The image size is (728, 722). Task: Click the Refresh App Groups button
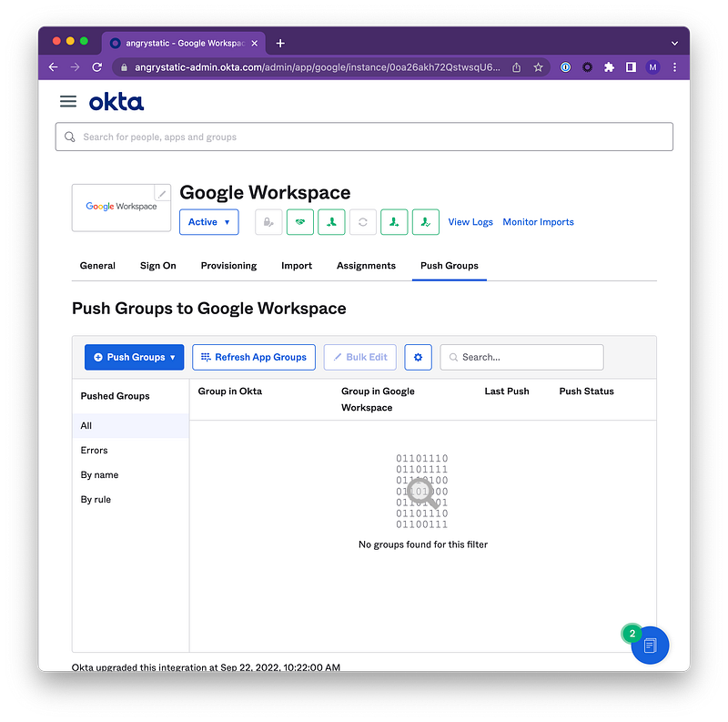pyautogui.click(x=254, y=357)
